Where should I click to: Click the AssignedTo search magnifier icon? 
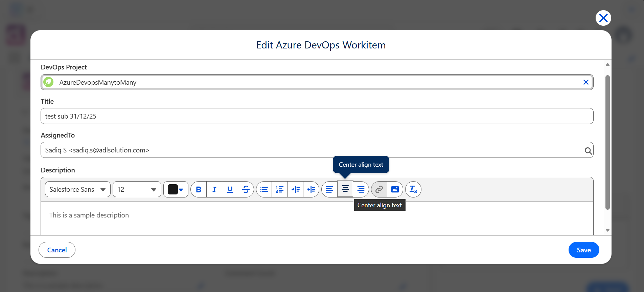tap(588, 151)
